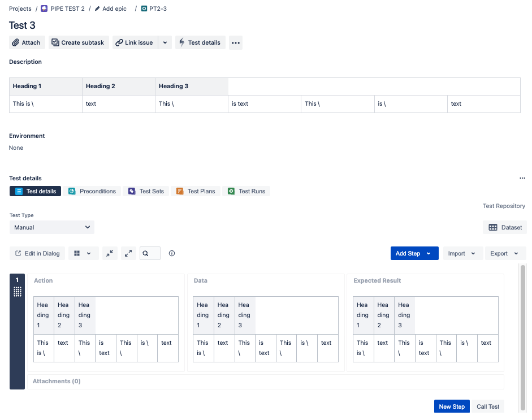Open the Test Plans tab
532x420 pixels.
196,191
